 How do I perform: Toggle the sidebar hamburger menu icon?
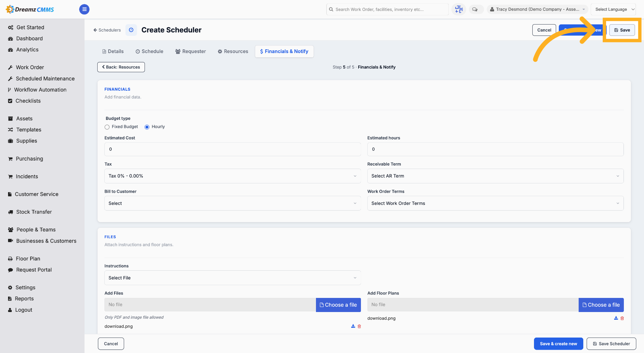84,9
